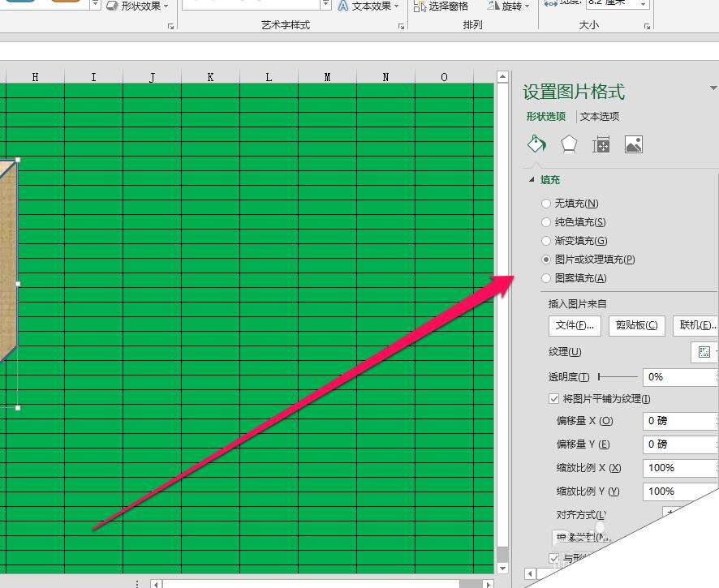The image size is (719, 588).
Task: Adjust the 透明度 transparency slider
Action: 618,376
